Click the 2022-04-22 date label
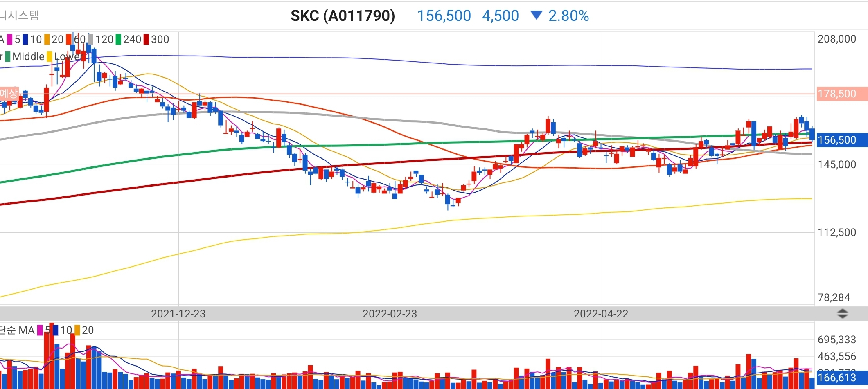 (601, 314)
